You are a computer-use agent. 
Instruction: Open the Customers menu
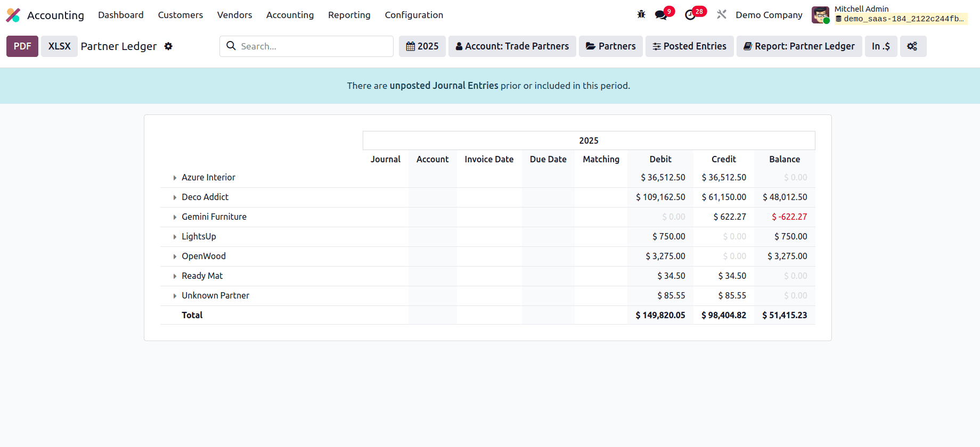181,15
